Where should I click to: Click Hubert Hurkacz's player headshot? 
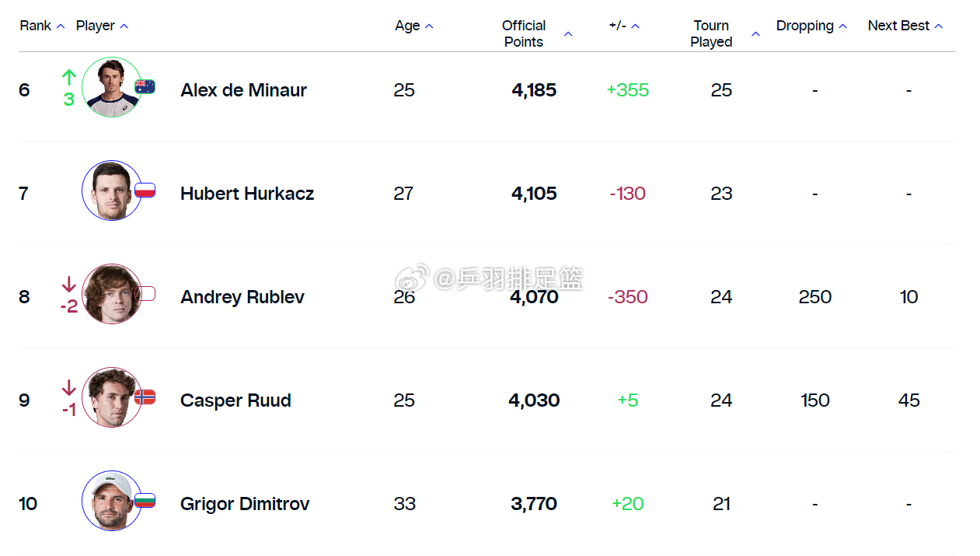(x=111, y=191)
